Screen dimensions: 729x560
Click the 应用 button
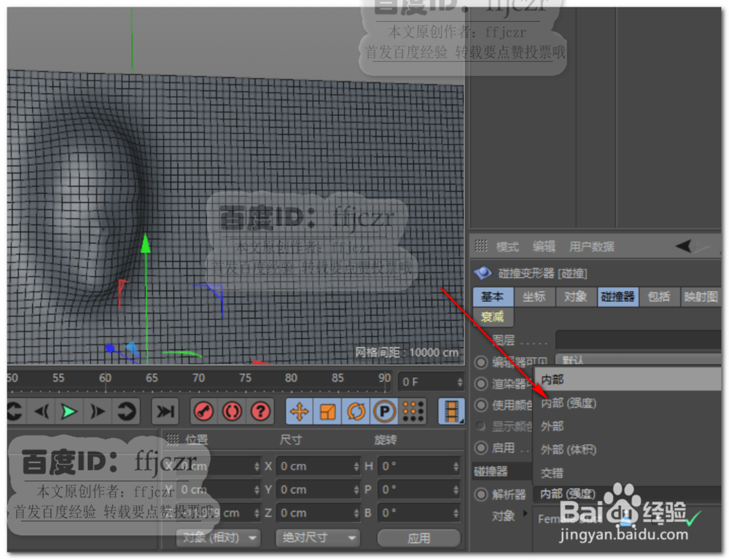[x=419, y=537]
